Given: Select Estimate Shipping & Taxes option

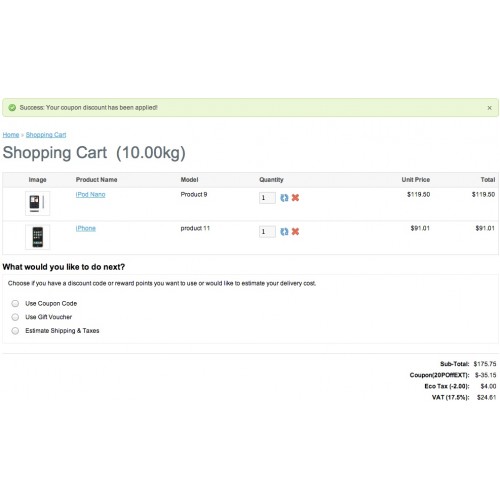Looking at the screenshot, I should point(15,331).
